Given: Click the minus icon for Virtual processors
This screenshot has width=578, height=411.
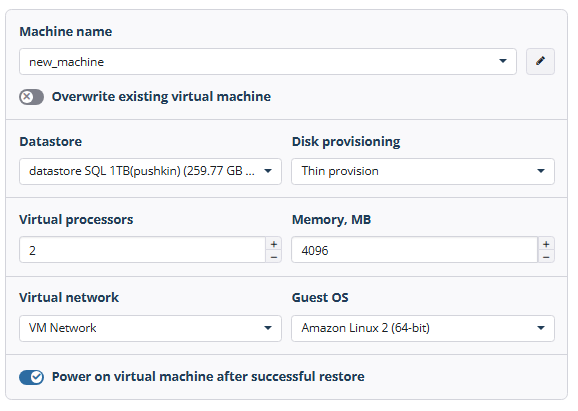Looking at the screenshot, I should tap(274, 257).
